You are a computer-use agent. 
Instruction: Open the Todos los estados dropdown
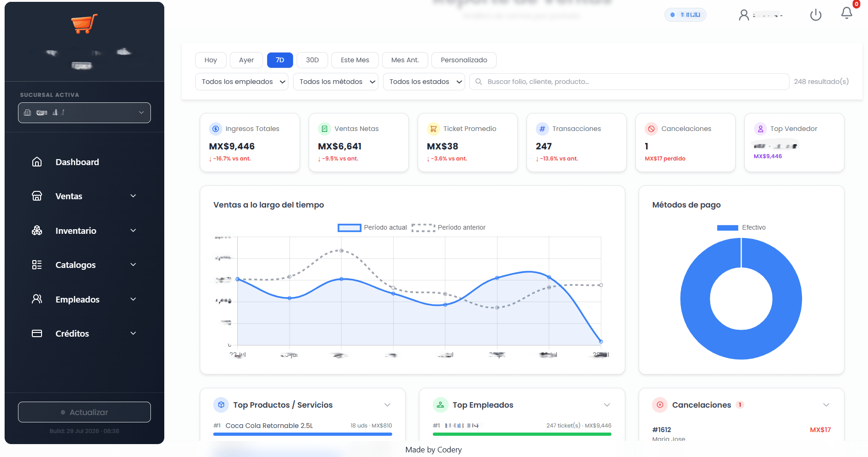[x=424, y=82]
